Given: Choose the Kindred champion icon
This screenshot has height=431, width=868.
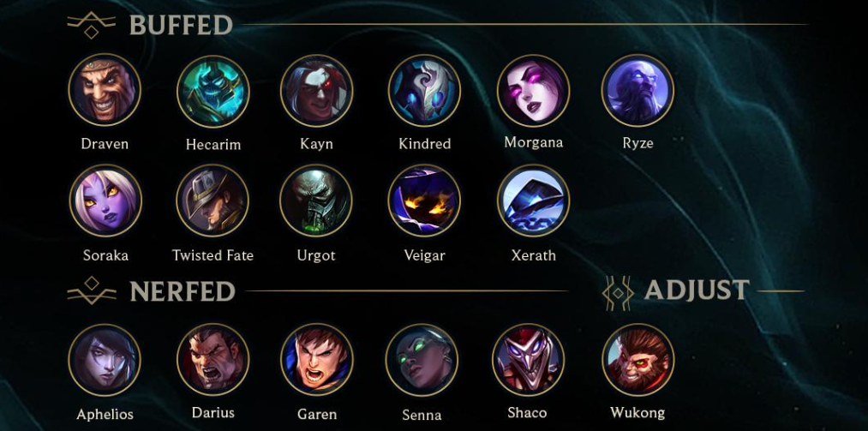Looking at the screenshot, I should pos(425,90).
